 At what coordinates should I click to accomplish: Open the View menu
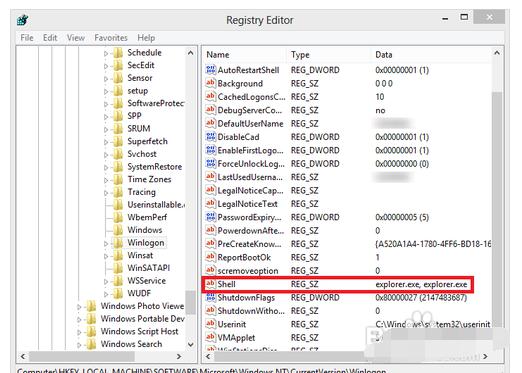point(76,38)
